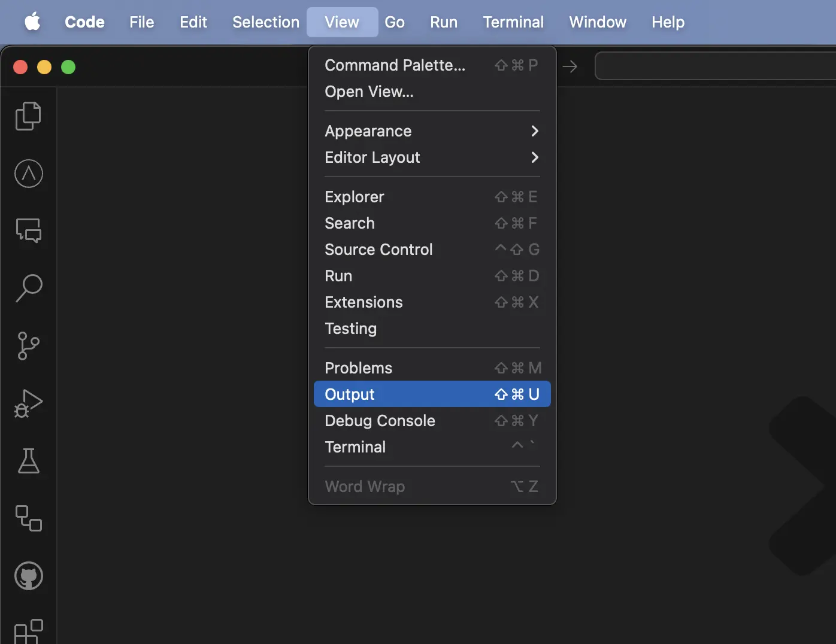Open the connected-squares icon in the activity bar
Image resolution: width=836 pixels, height=644 pixels.
tap(29, 518)
